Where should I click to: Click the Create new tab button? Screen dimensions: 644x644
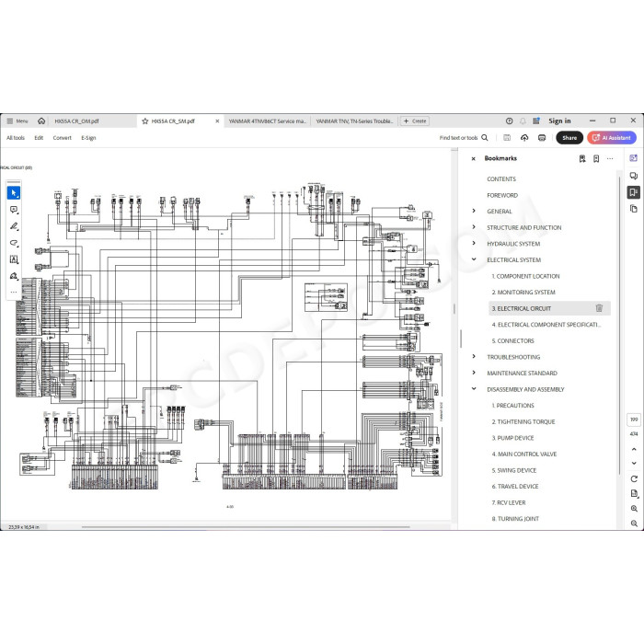coord(415,121)
